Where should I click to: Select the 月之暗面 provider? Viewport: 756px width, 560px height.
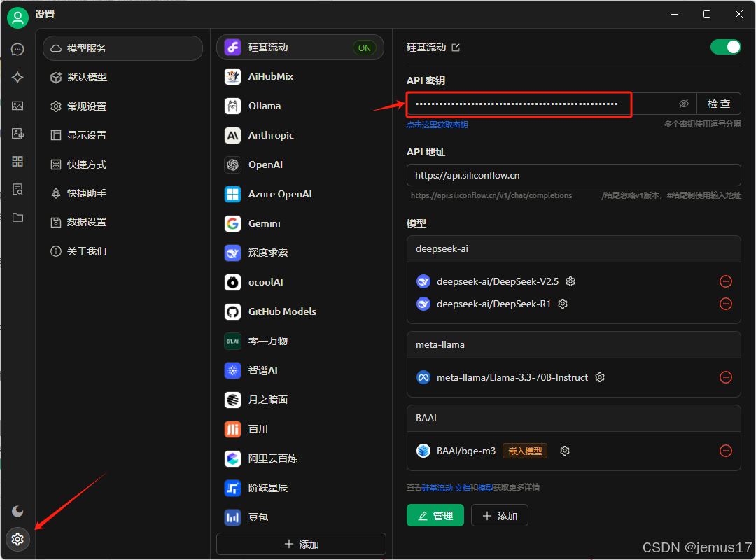coord(300,400)
